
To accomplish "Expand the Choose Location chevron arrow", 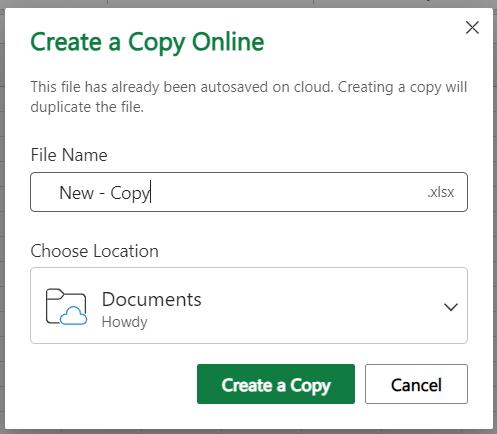I will 451,307.
